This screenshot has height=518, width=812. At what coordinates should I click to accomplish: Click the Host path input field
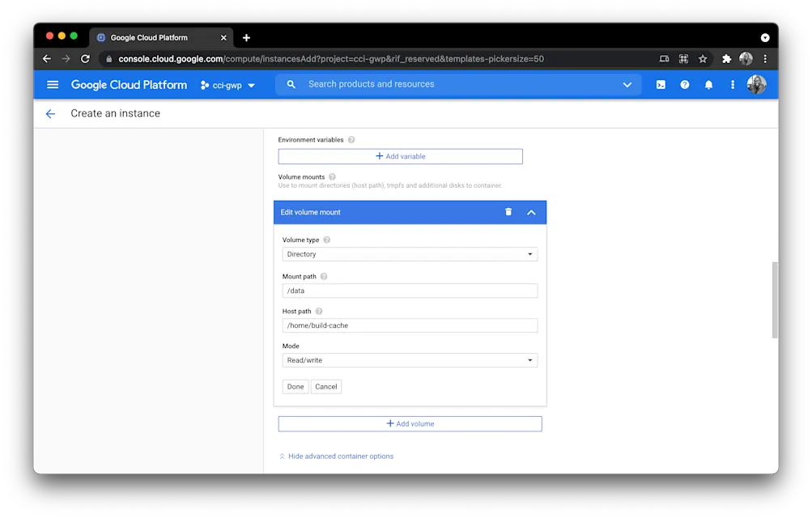409,325
